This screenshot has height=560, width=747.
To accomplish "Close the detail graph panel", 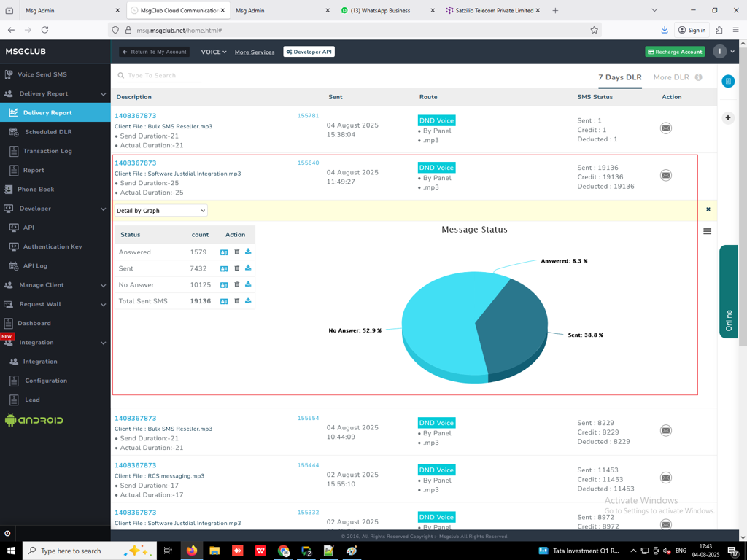I will click(x=708, y=209).
